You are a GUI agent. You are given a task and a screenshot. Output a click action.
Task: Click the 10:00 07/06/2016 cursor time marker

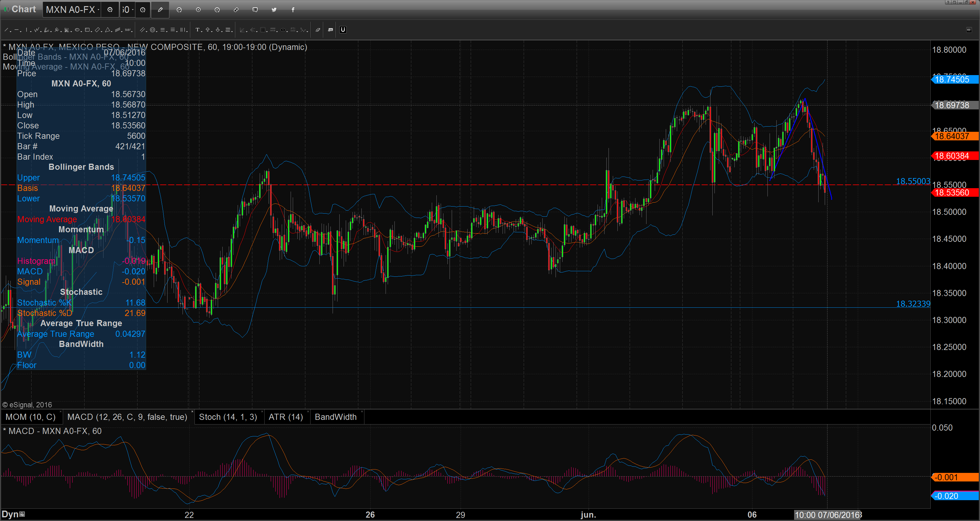(827, 515)
